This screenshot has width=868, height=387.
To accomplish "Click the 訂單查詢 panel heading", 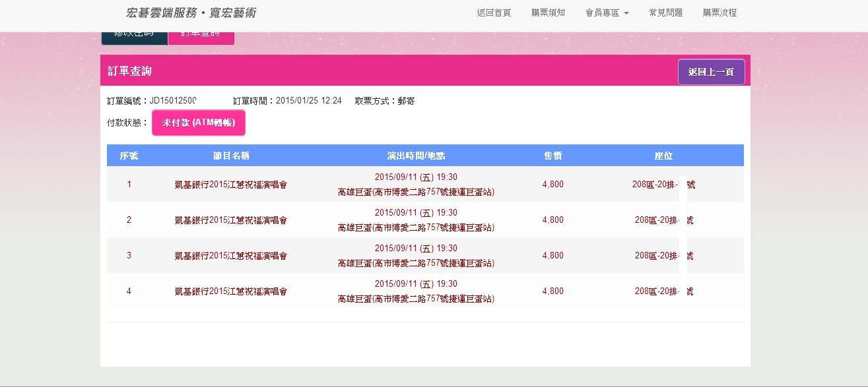I will [130, 71].
